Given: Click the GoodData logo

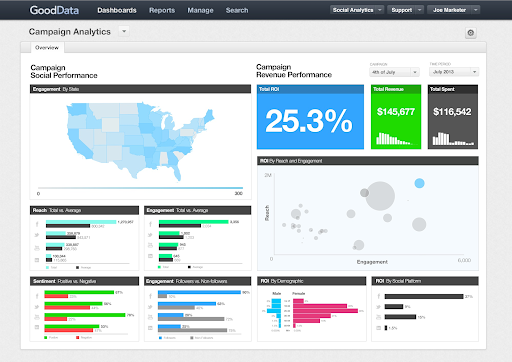Looking at the screenshot, I should point(54,10).
